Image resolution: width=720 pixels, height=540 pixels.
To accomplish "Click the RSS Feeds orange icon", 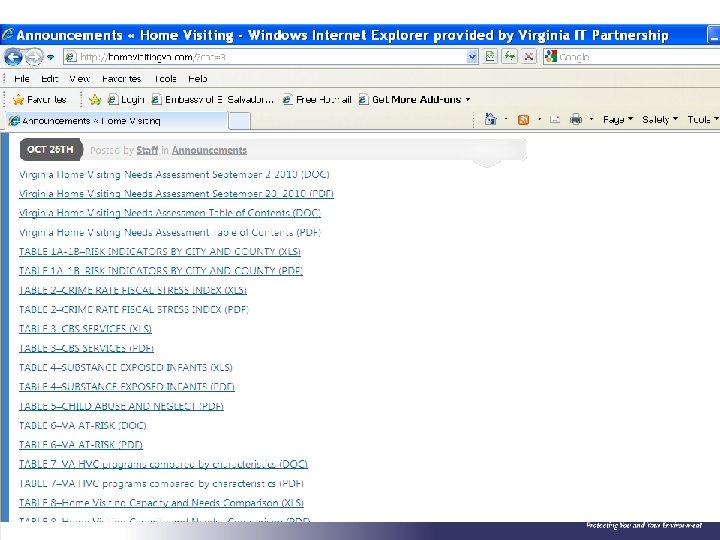I will 523,120.
